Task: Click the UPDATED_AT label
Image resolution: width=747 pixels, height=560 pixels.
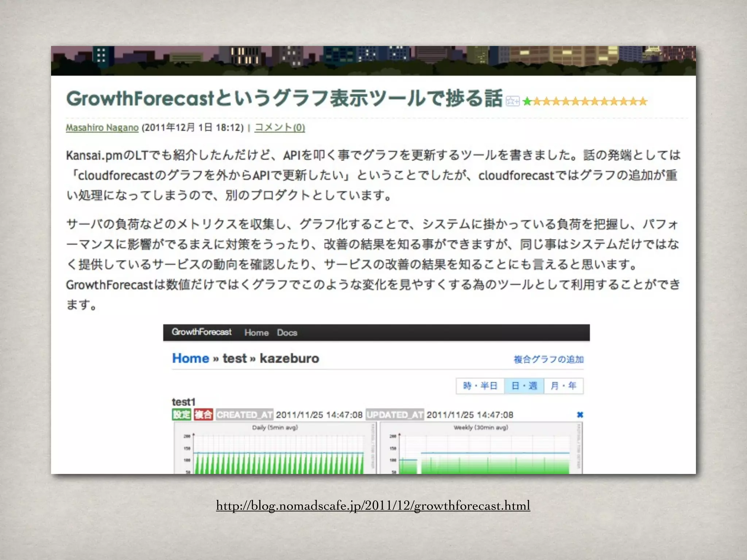Action: tap(395, 415)
